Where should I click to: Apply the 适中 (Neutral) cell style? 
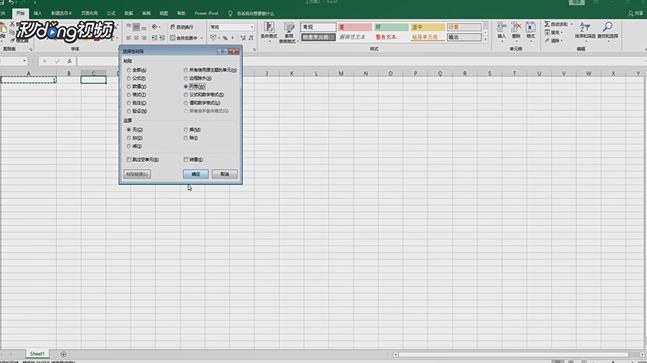(427, 27)
